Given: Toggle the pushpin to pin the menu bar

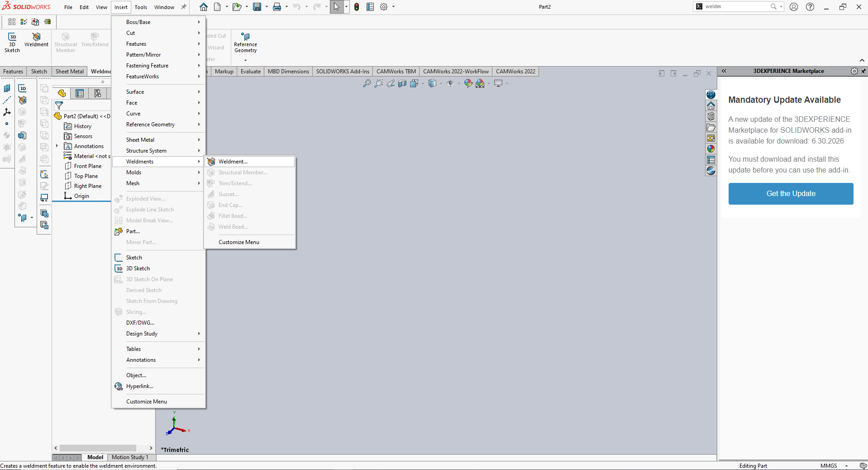Looking at the screenshot, I should [184, 7].
